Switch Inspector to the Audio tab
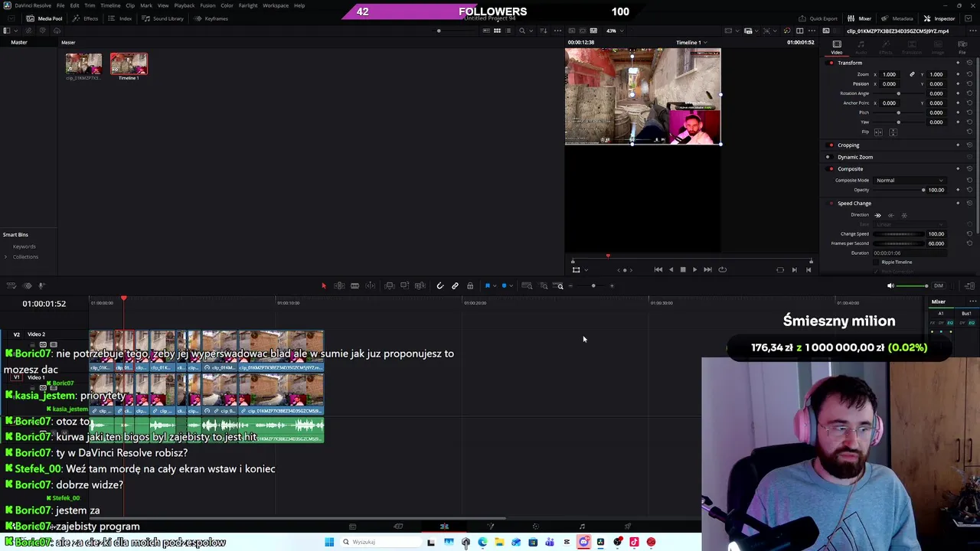The width and height of the screenshot is (980, 551). point(861,47)
